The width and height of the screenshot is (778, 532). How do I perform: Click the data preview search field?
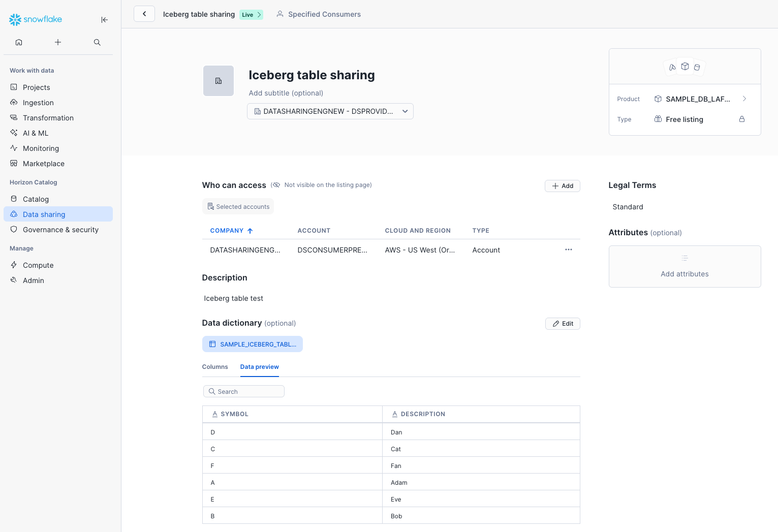[243, 391]
